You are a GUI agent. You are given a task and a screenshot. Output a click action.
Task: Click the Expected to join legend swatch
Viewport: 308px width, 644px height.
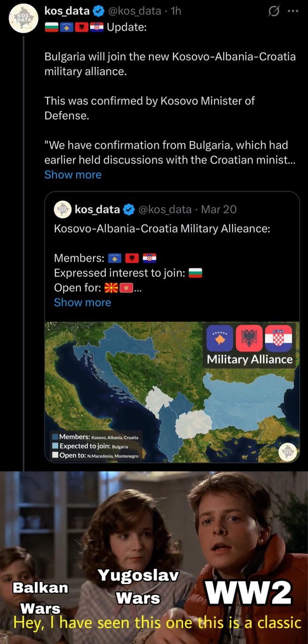click(55, 446)
